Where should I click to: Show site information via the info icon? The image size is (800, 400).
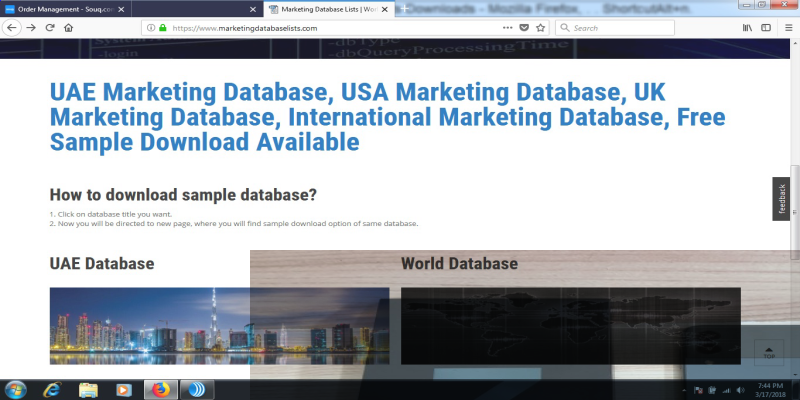(151, 28)
